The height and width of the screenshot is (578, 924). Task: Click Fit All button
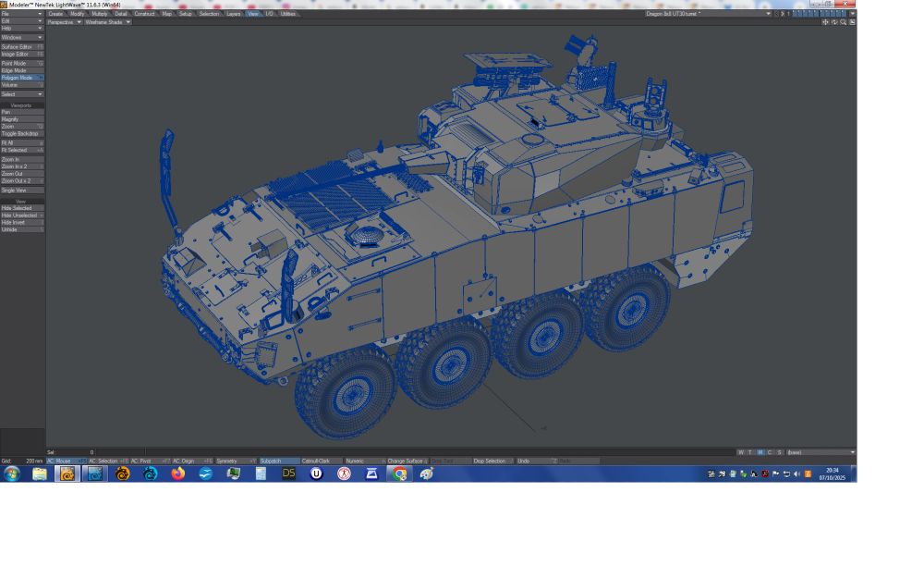(x=22, y=142)
